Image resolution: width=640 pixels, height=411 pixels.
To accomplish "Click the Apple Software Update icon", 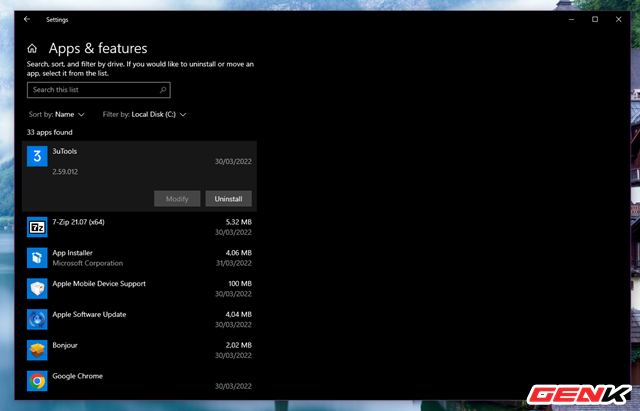I will [37, 320].
